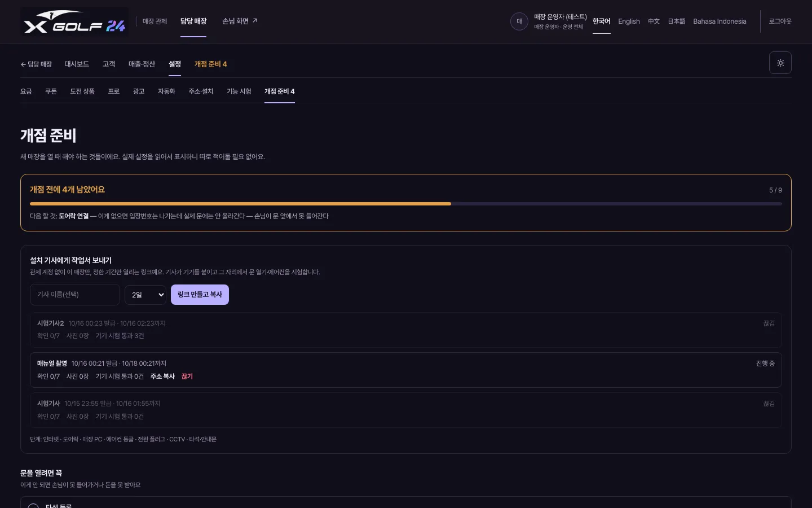Open the 주소·설치 sub-tab
Viewport: 812px width, 508px height.
pyautogui.click(x=201, y=91)
